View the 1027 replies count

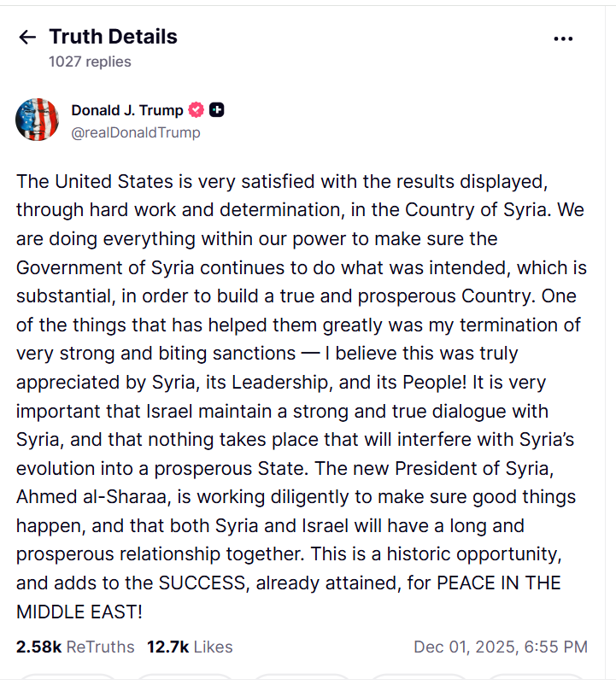pyautogui.click(x=90, y=61)
